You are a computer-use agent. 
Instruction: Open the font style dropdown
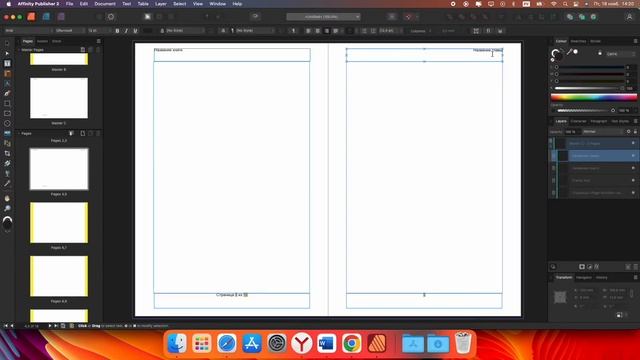(x=69, y=31)
